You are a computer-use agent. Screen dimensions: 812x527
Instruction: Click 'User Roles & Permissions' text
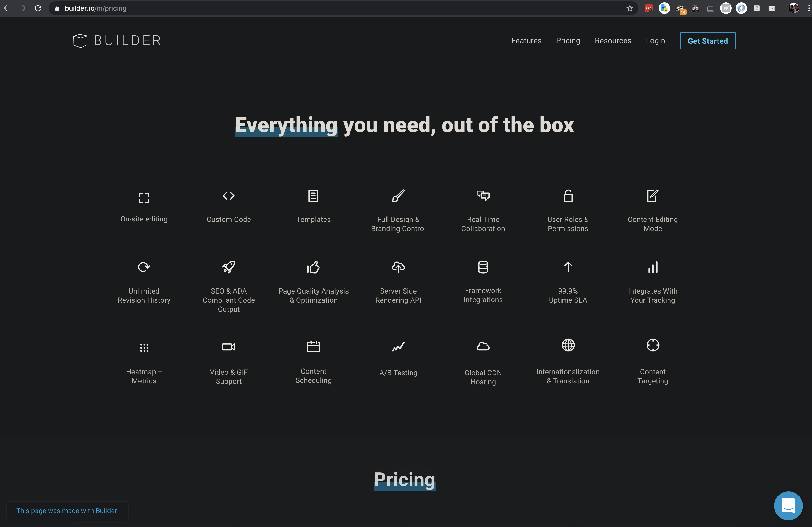coord(568,224)
